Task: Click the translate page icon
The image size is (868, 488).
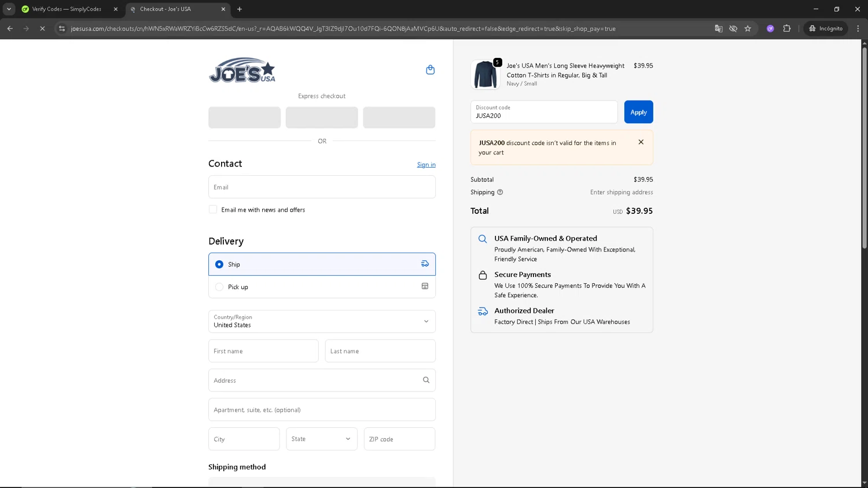Action: [x=719, y=28]
